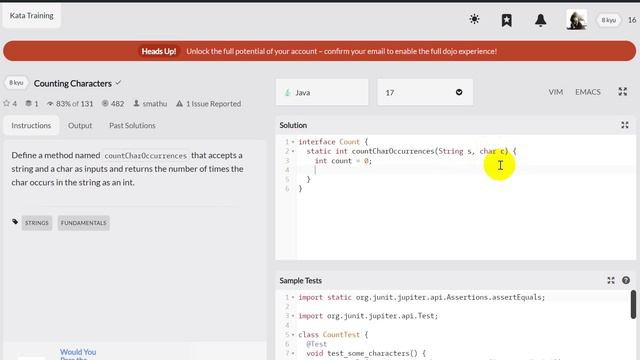Image resolution: width=640 pixels, height=360 pixels.
Task: Click the STRINGS tag
Action: [37, 223]
